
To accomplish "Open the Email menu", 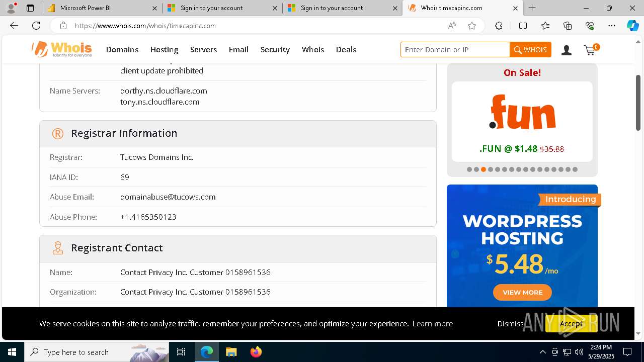I will tap(238, 49).
